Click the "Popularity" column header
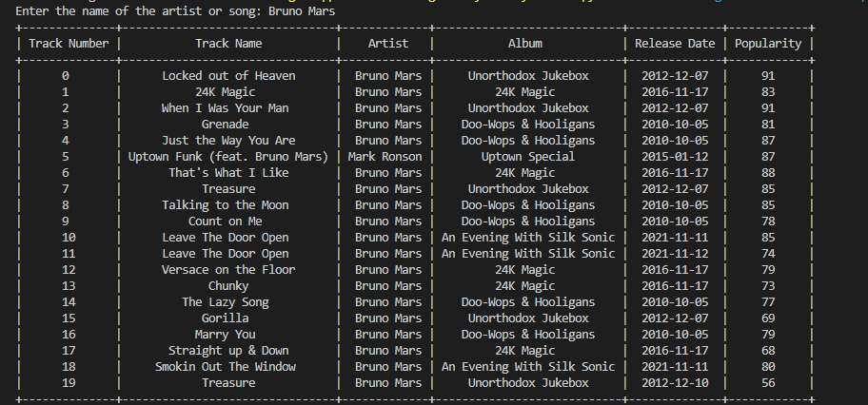Viewport: 868px width, 405px height. point(768,43)
